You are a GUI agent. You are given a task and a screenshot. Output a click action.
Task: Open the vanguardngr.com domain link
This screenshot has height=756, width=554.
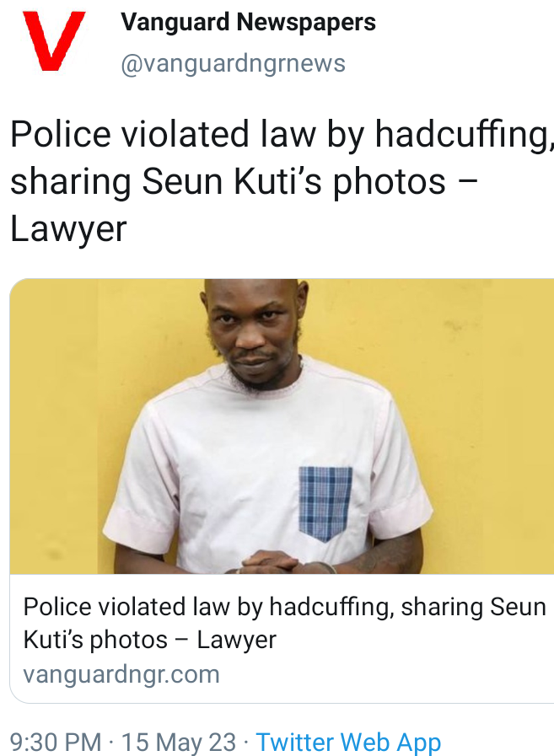(121, 674)
